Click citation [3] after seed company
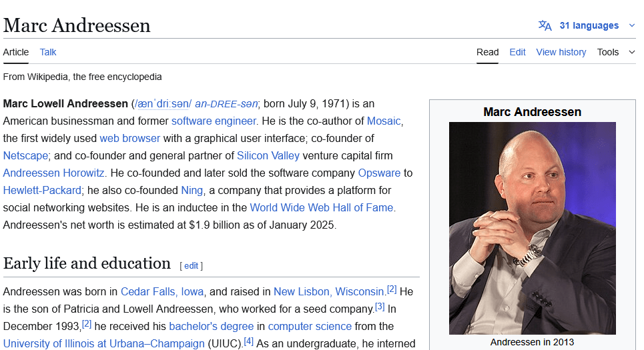Image resolution: width=644 pixels, height=350 pixels. pos(380,307)
